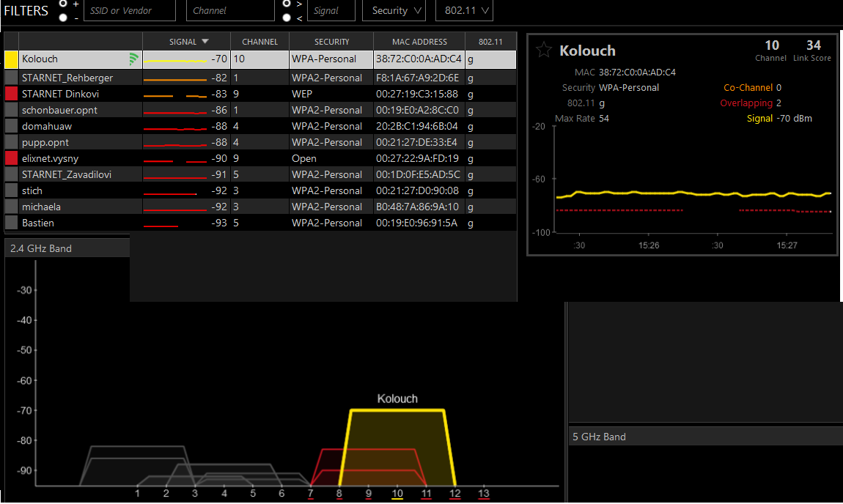Select the plus (include) SSID filter radio

pyautogui.click(x=63, y=4)
